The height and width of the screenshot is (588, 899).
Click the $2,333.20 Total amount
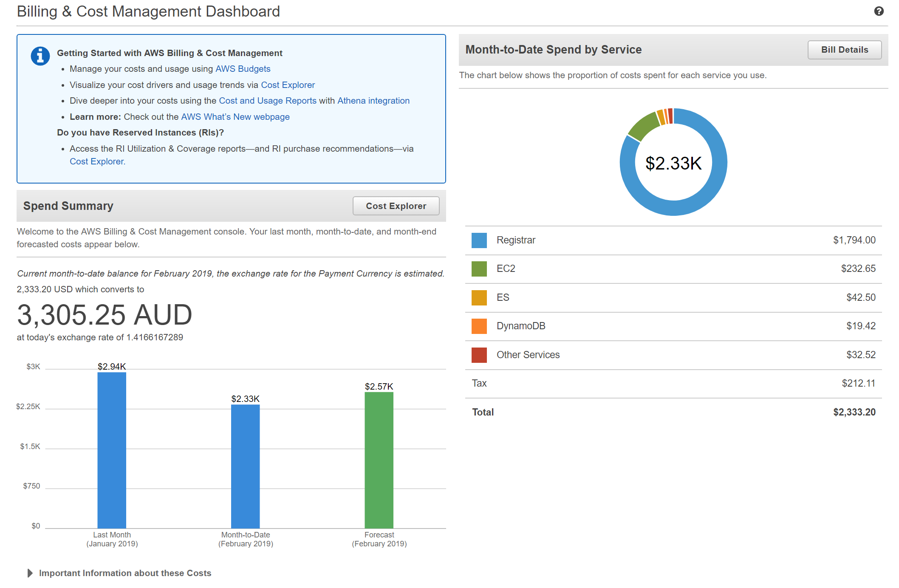coord(854,413)
